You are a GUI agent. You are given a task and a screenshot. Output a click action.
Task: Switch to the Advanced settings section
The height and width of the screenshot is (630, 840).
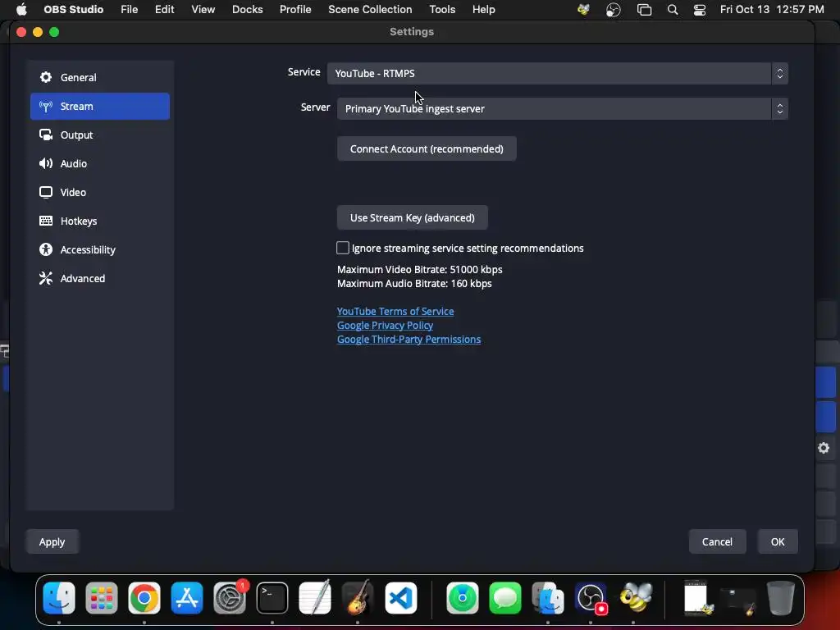pos(99,279)
